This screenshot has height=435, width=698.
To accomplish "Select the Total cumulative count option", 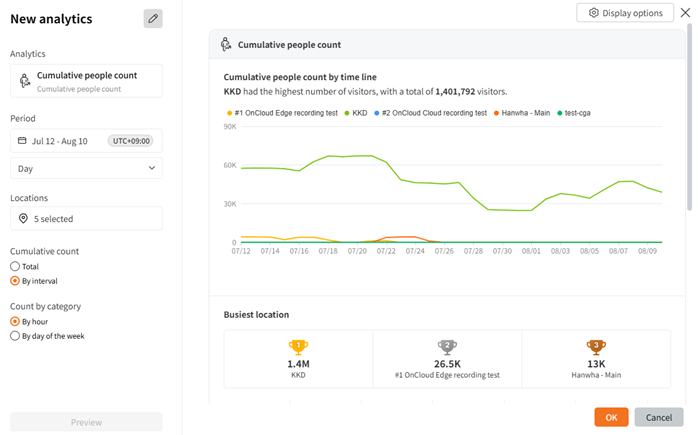I will tap(15, 266).
